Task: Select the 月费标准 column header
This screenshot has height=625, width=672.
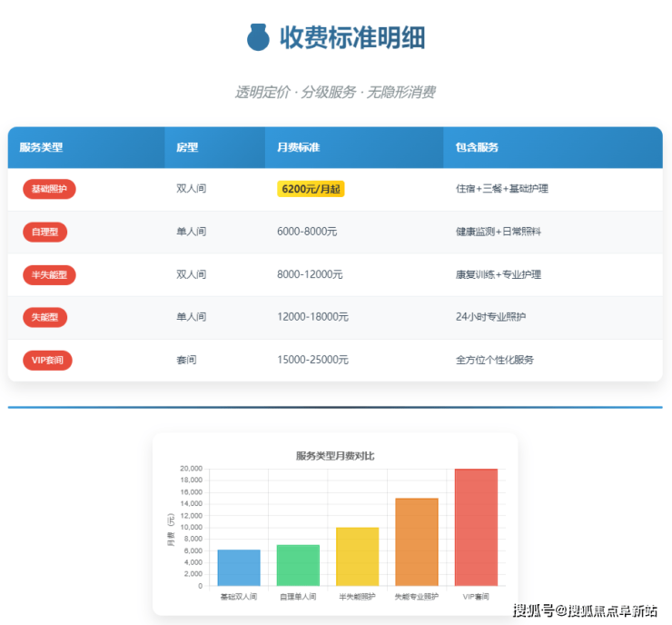Action: [x=298, y=147]
